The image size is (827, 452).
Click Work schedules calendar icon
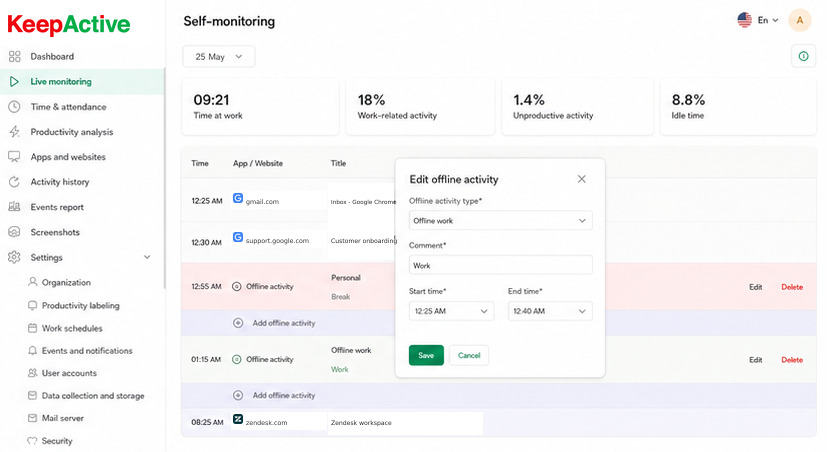coord(33,328)
